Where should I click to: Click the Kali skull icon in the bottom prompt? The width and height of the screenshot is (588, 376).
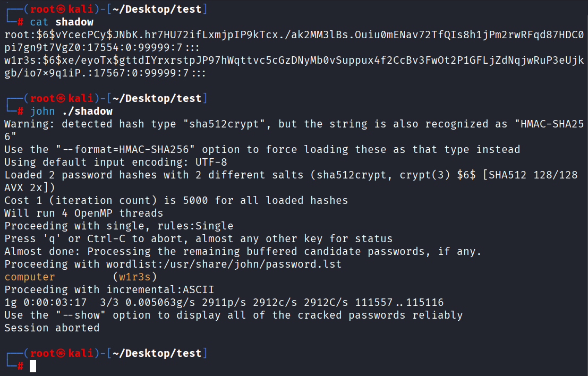coord(60,353)
